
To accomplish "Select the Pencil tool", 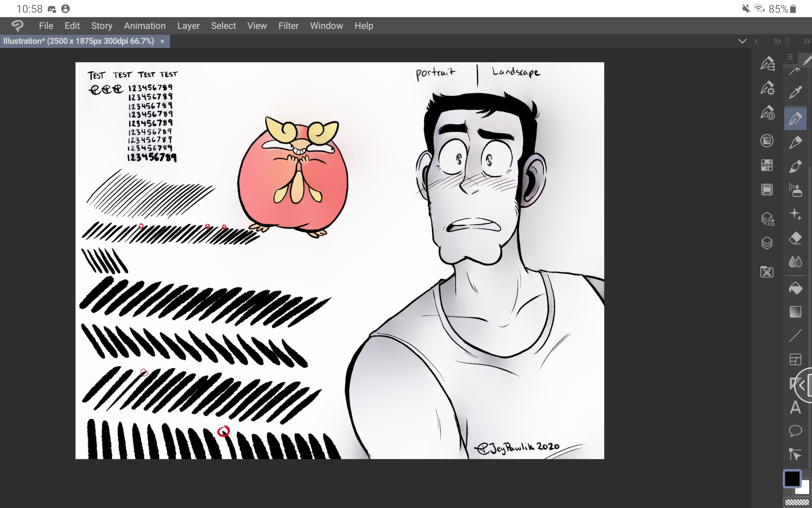I will pyautogui.click(x=795, y=142).
